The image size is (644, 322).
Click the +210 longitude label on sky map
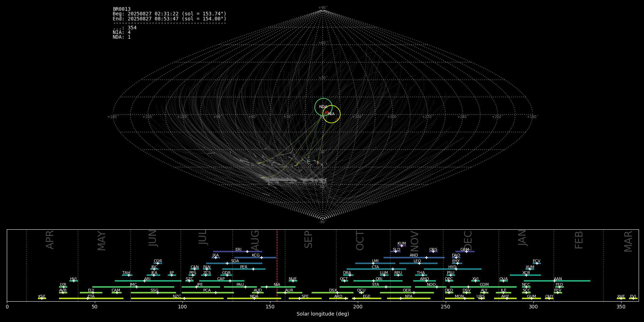497,117
